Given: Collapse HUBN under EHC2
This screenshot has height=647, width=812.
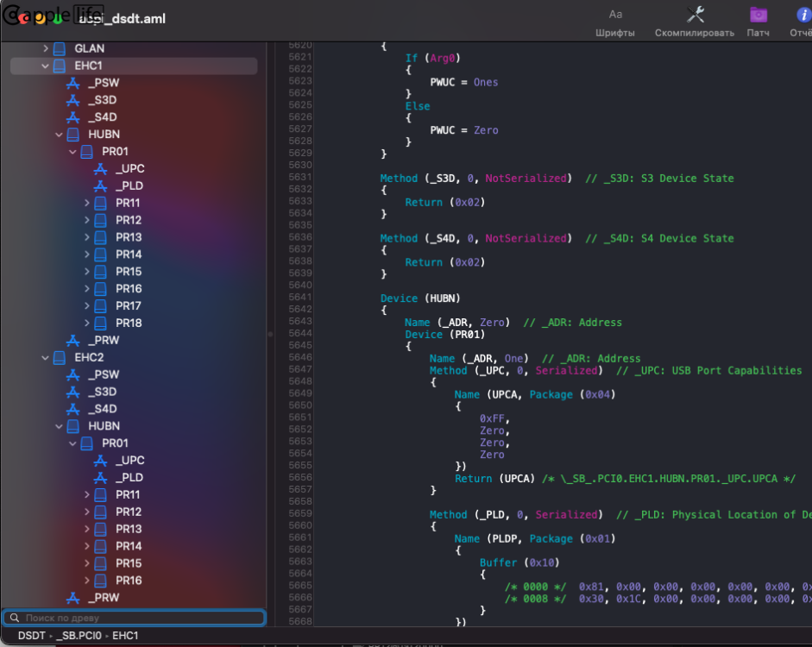Looking at the screenshot, I should coord(59,426).
